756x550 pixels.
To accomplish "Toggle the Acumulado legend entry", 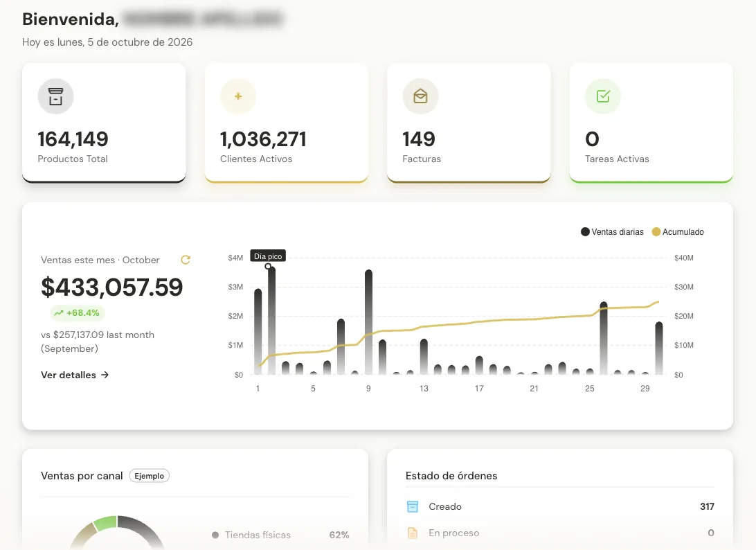I will (678, 232).
